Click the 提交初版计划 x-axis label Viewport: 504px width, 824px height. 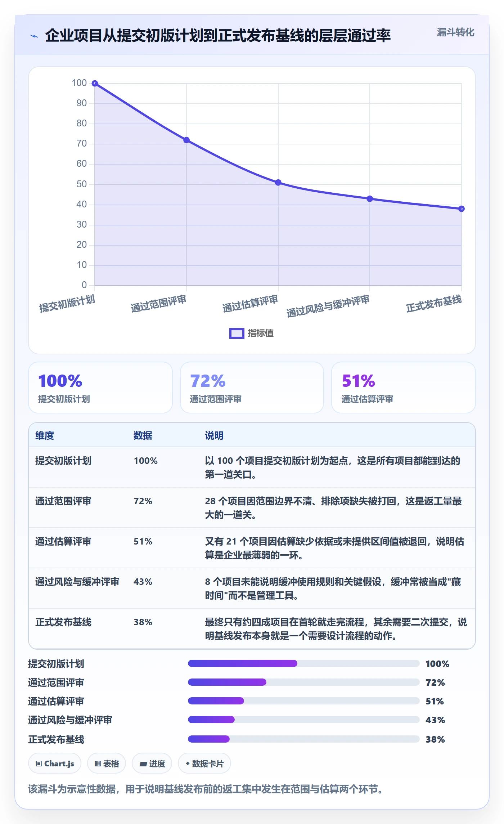click(x=67, y=304)
